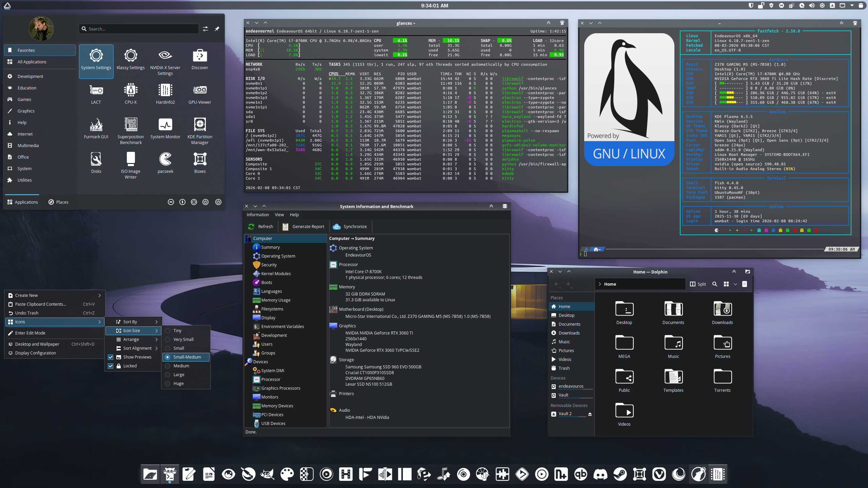The height and width of the screenshot is (488, 868).
Task: Switch to the Places tab in launcher
Action: click(x=58, y=202)
